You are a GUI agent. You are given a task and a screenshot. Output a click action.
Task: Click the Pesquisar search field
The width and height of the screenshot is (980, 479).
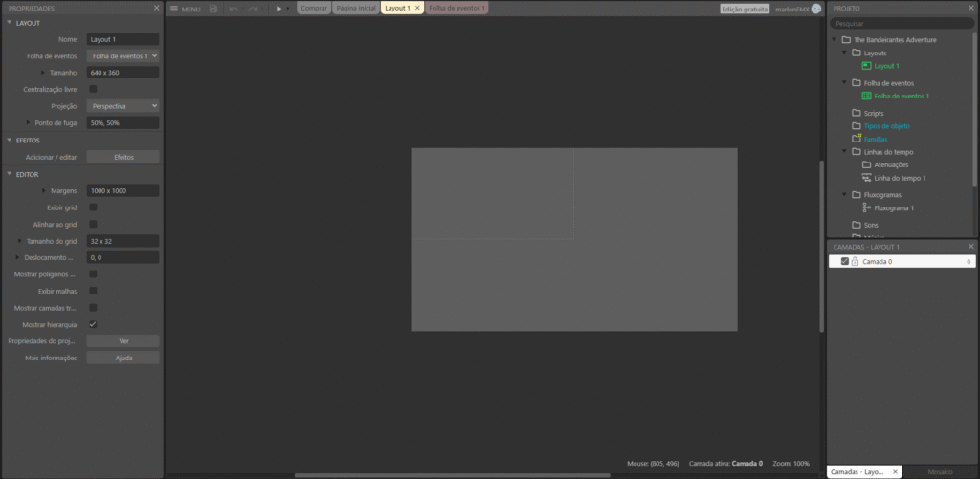pyautogui.click(x=902, y=23)
